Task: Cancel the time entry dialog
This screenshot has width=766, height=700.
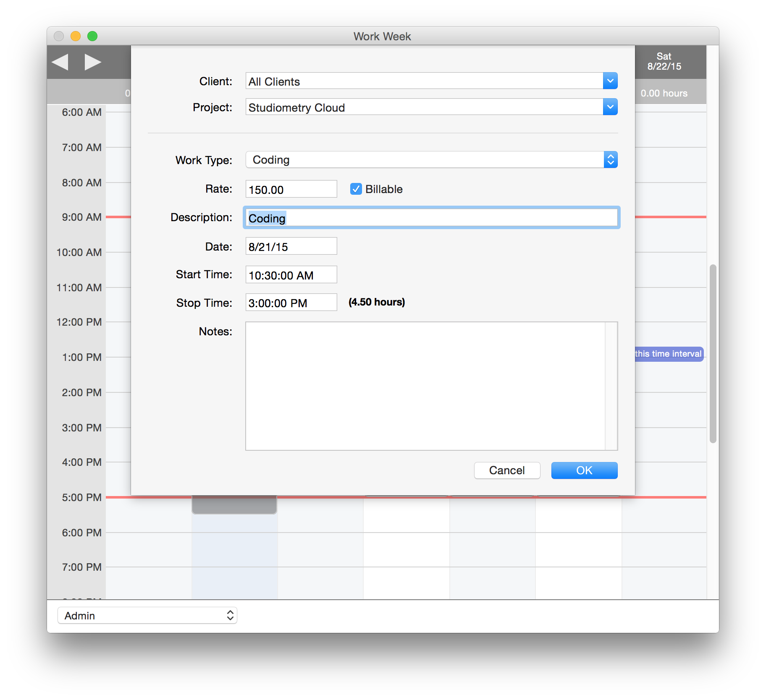Action: pyautogui.click(x=507, y=470)
